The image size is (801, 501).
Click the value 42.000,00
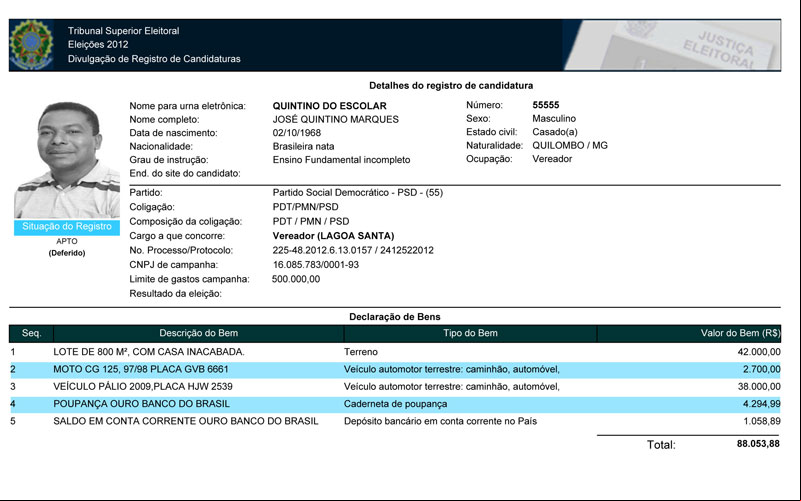[x=759, y=352]
